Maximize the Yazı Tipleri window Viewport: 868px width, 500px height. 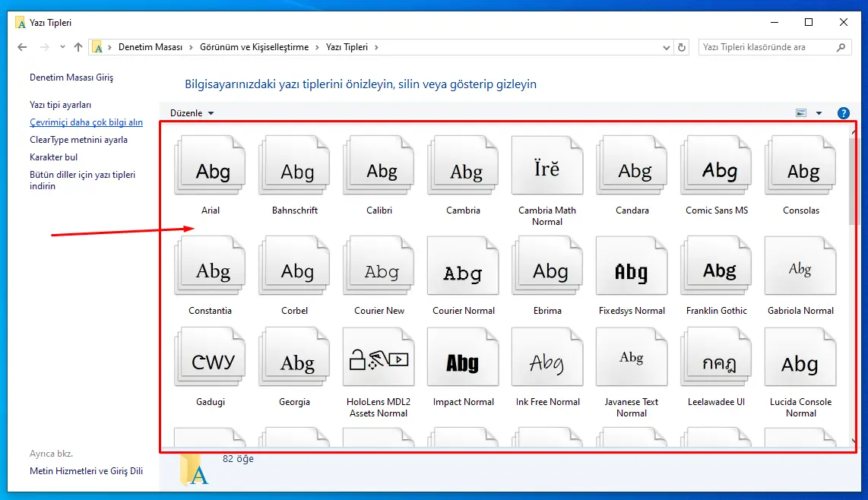coord(809,22)
